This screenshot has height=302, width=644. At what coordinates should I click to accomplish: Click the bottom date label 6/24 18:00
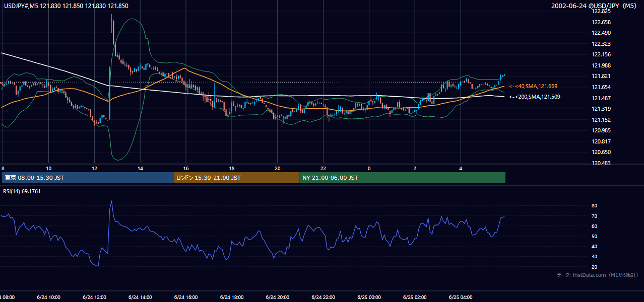(232, 297)
